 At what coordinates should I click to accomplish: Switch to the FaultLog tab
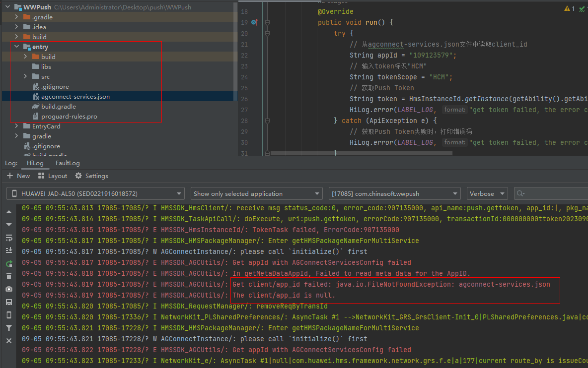tap(68, 163)
